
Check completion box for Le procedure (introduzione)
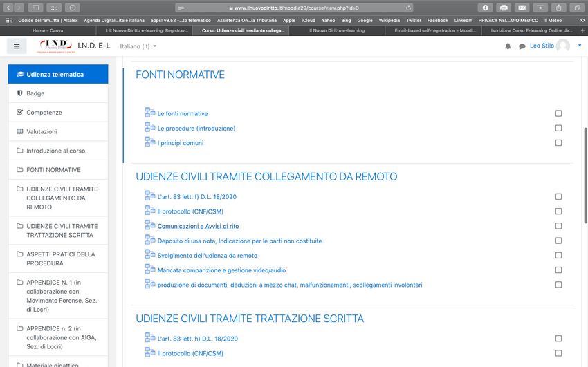coord(558,128)
